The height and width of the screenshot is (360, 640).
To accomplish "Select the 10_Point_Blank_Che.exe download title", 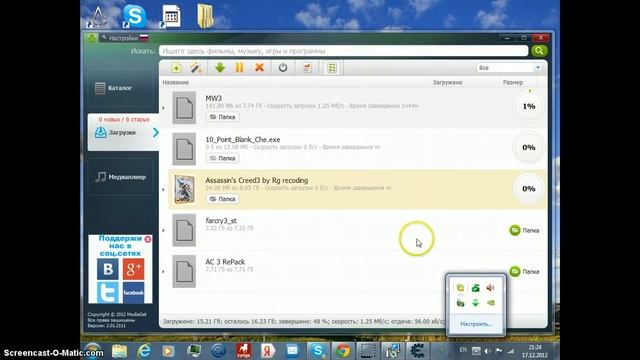I will [x=243, y=140].
